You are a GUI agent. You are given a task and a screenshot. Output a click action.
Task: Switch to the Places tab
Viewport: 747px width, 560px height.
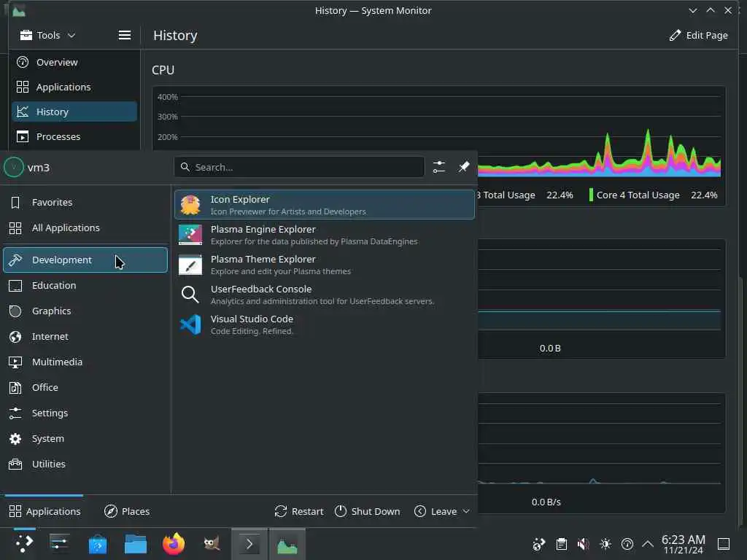click(127, 511)
